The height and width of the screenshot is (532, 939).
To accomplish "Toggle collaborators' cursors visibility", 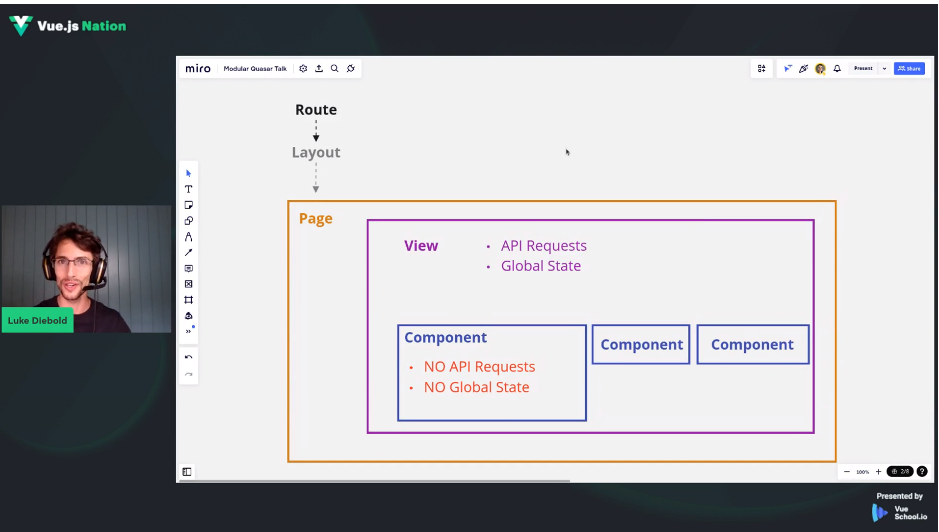I will 788,69.
